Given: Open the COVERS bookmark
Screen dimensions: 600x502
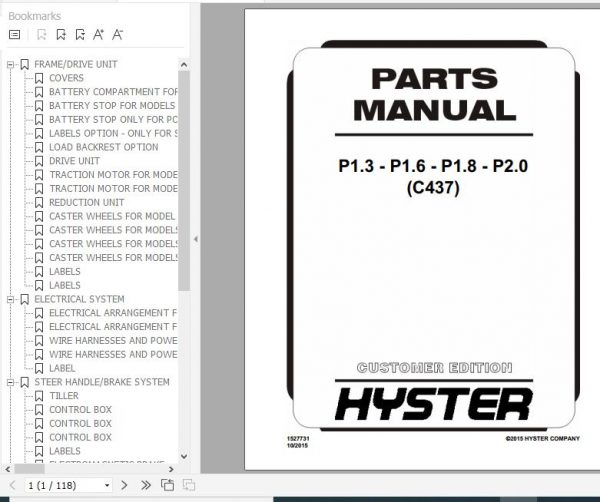Looking at the screenshot, I should point(66,78).
